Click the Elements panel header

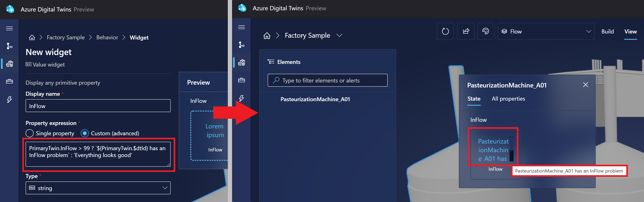(x=289, y=62)
